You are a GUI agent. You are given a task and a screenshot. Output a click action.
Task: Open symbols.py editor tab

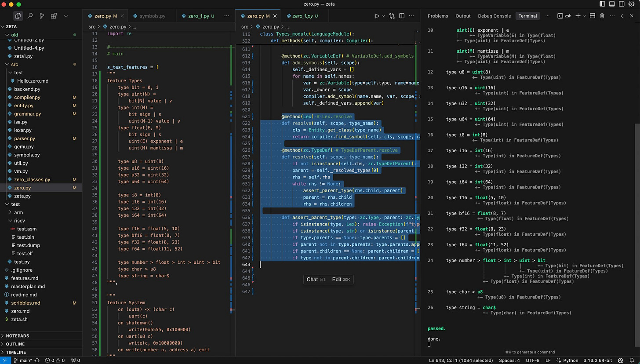pyautogui.click(x=152, y=16)
